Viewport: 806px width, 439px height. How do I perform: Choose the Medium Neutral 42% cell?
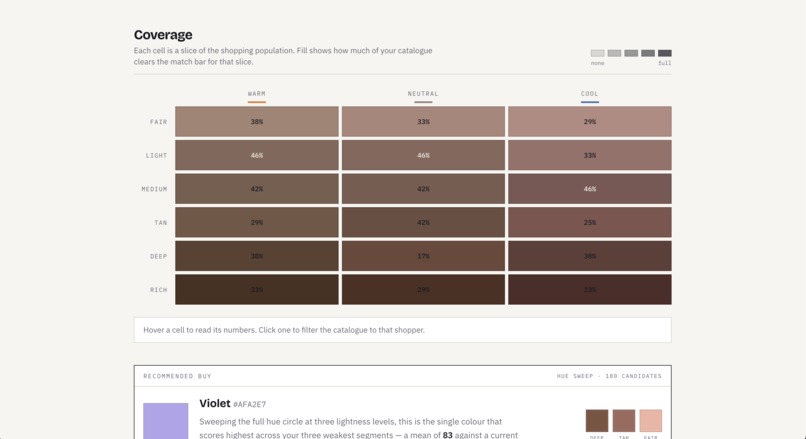[x=423, y=189]
